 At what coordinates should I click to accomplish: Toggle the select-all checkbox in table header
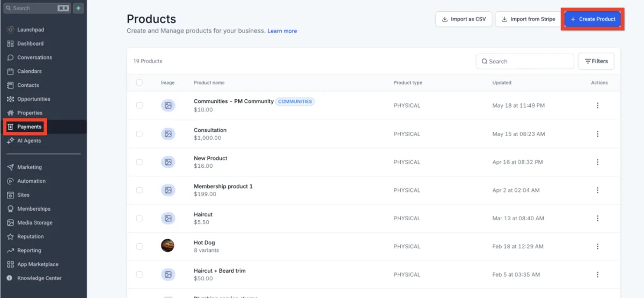click(140, 83)
